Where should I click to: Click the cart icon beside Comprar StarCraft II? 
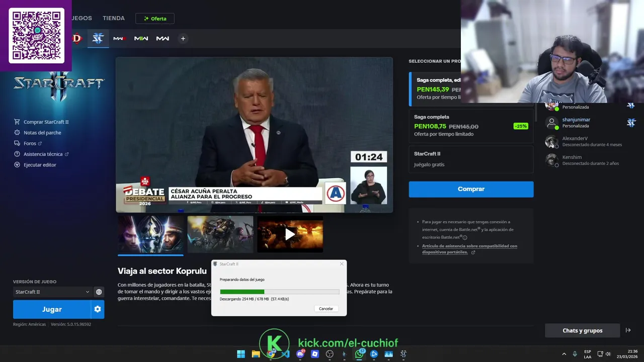coord(17,122)
